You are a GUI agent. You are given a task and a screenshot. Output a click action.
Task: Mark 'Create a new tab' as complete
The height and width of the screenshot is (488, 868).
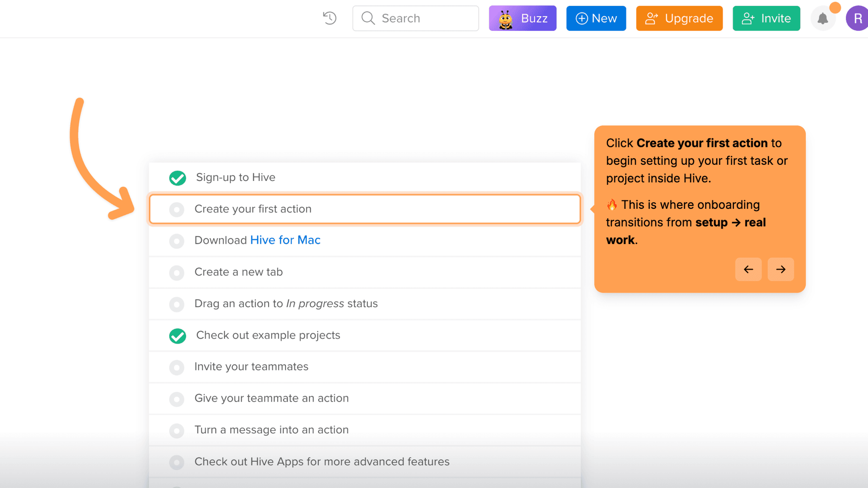177,273
